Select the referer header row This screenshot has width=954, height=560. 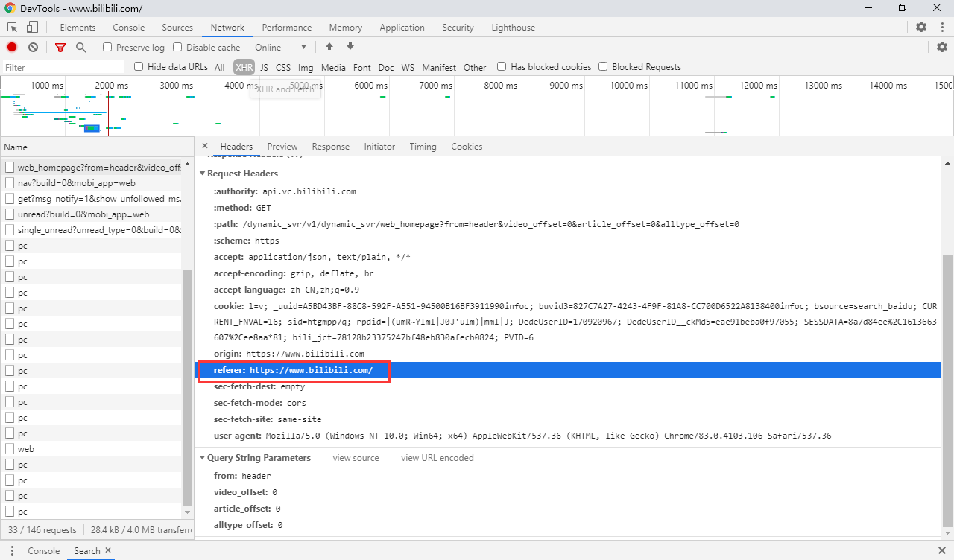pyautogui.click(x=568, y=370)
